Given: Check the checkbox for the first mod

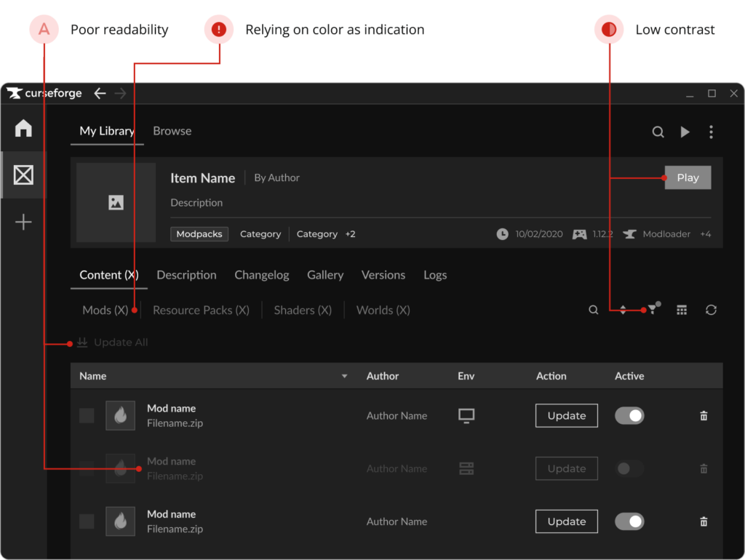Looking at the screenshot, I should [87, 416].
